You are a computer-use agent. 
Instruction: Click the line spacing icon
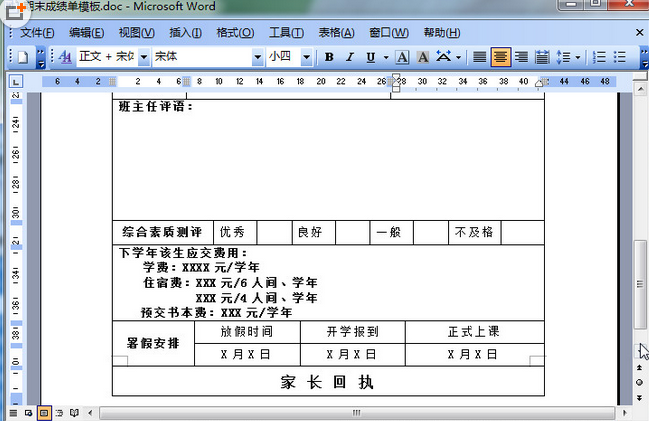coord(563,57)
